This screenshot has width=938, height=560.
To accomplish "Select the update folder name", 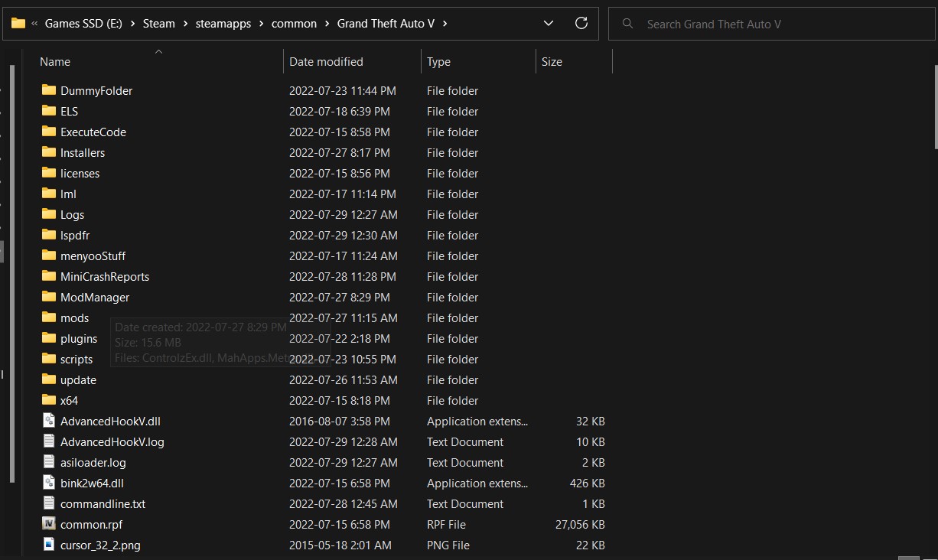I will pos(78,380).
